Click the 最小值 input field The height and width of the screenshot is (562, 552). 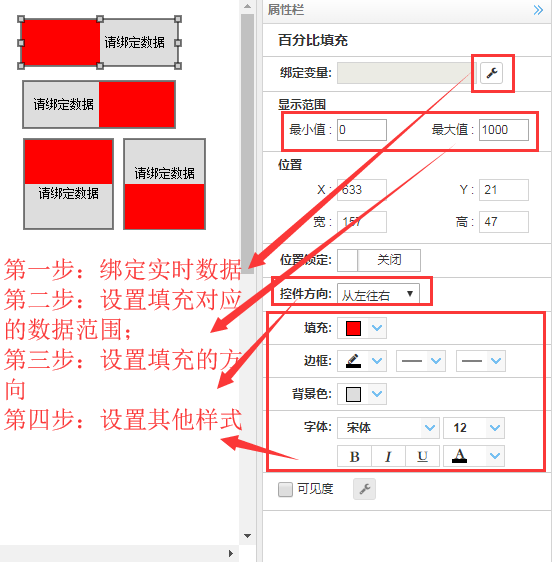coord(362,130)
